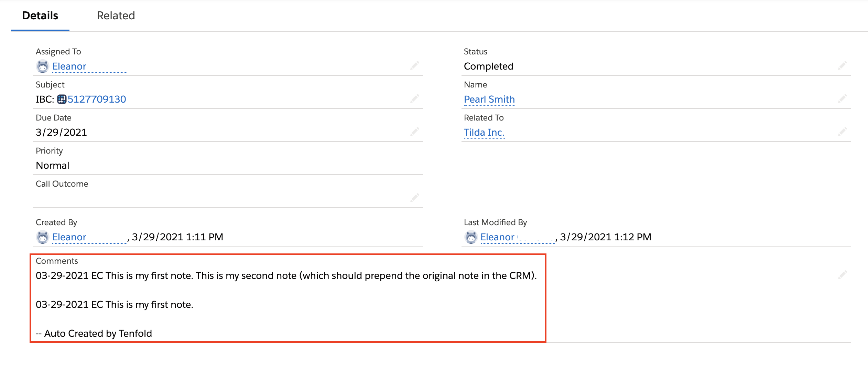Click Call Outcome edit pencil icon
Viewport: 868px width, 365px height.
tap(415, 198)
